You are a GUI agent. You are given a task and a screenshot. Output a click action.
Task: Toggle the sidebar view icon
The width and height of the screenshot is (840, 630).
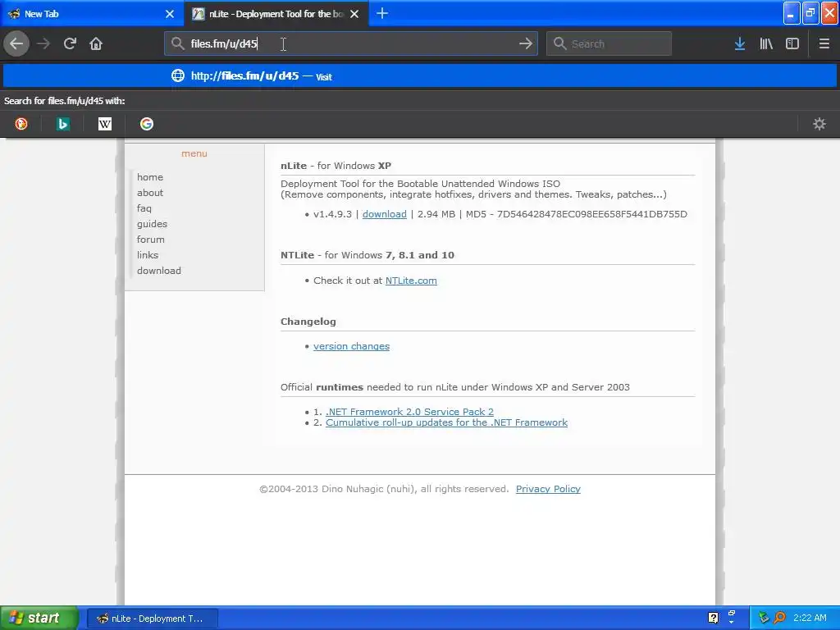coord(792,43)
